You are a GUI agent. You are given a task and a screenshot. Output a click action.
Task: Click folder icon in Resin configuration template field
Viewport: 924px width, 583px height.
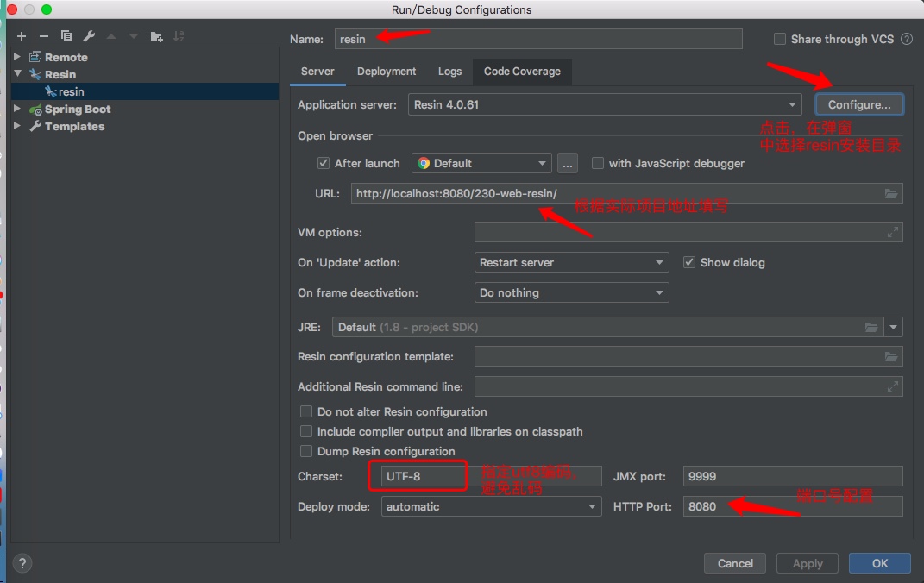891,356
